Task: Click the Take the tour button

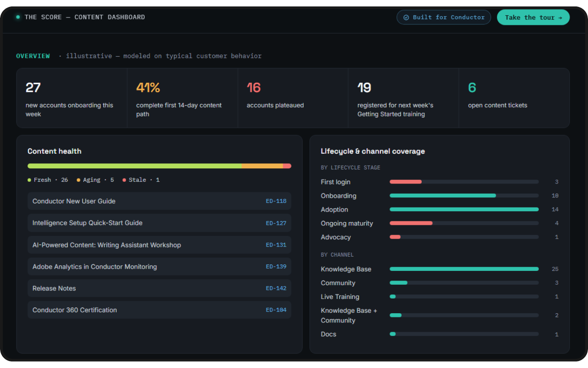Action: click(533, 17)
